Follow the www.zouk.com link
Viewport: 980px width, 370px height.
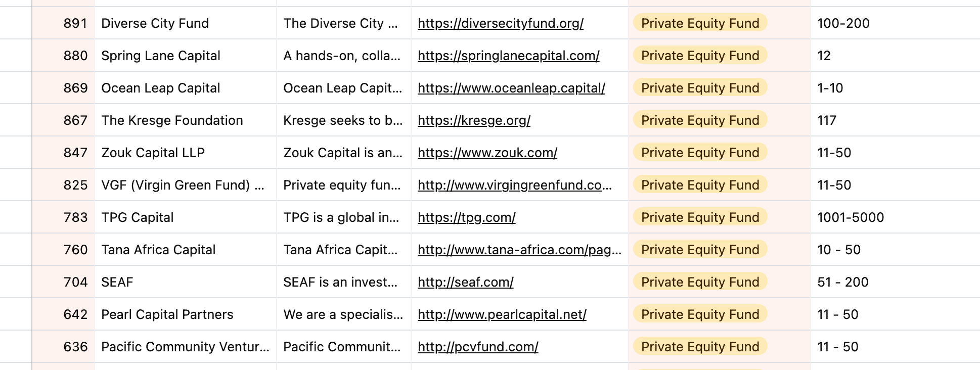487,153
